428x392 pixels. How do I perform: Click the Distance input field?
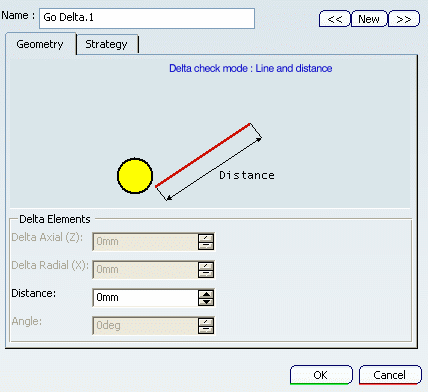tap(145, 297)
